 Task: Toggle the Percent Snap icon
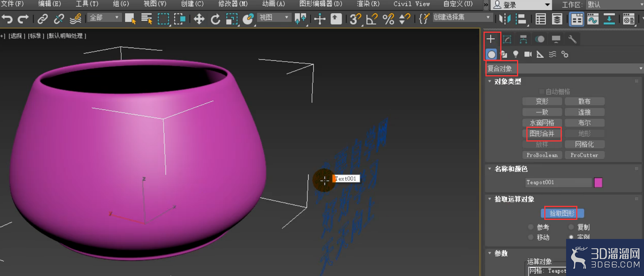tap(388, 18)
